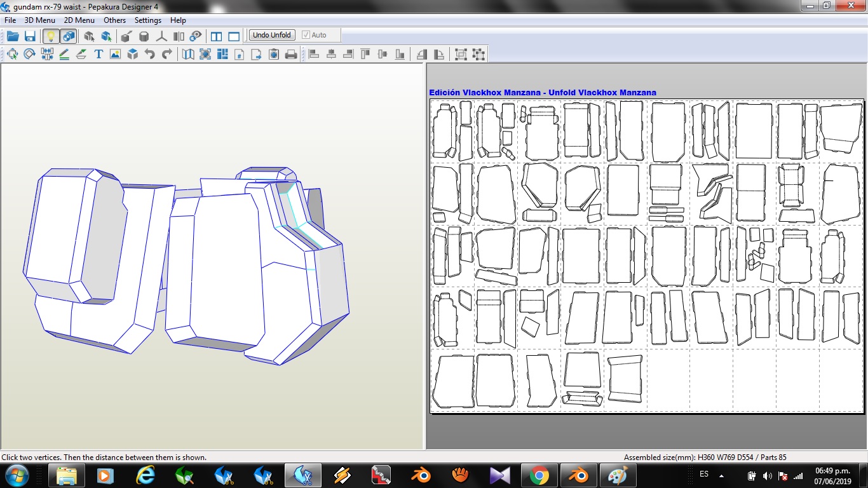Select the insert image tool
Image resolution: width=868 pixels, height=488 pixels.
pyautogui.click(x=115, y=54)
